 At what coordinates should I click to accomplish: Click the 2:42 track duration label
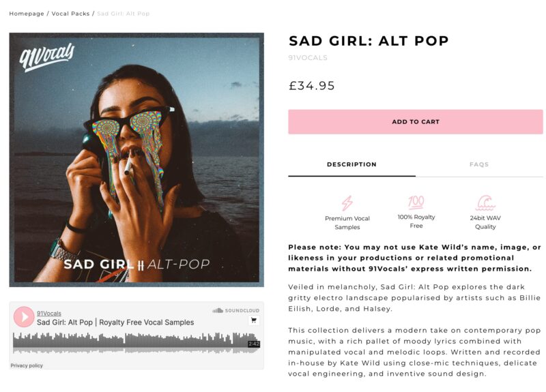pyautogui.click(x=253, y=344)
